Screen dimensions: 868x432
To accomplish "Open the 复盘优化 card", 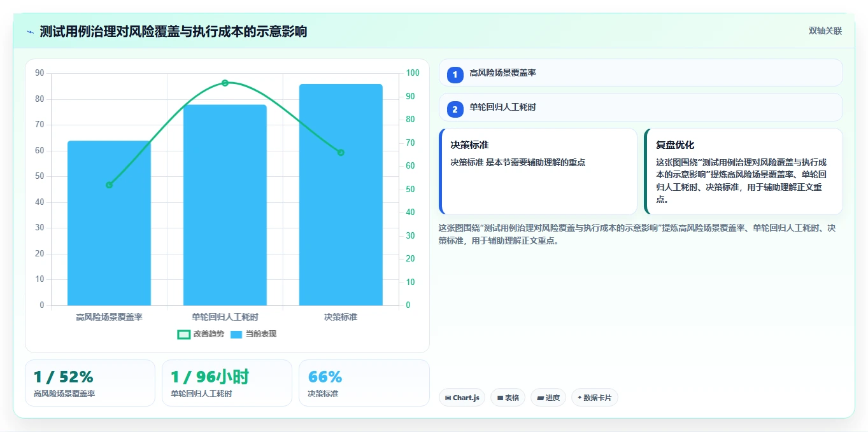I will (744, 172).
